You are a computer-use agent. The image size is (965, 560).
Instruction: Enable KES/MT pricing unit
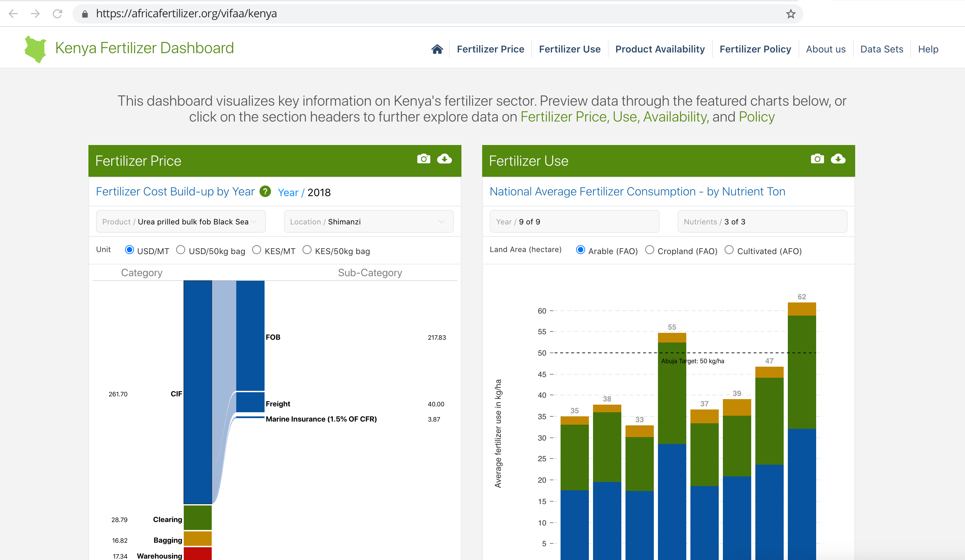tap(257, 250)
